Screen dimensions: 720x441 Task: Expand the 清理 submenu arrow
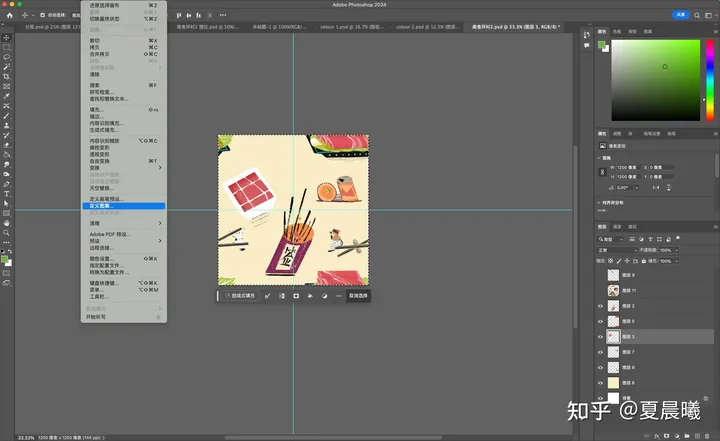(x=160, y=223)
